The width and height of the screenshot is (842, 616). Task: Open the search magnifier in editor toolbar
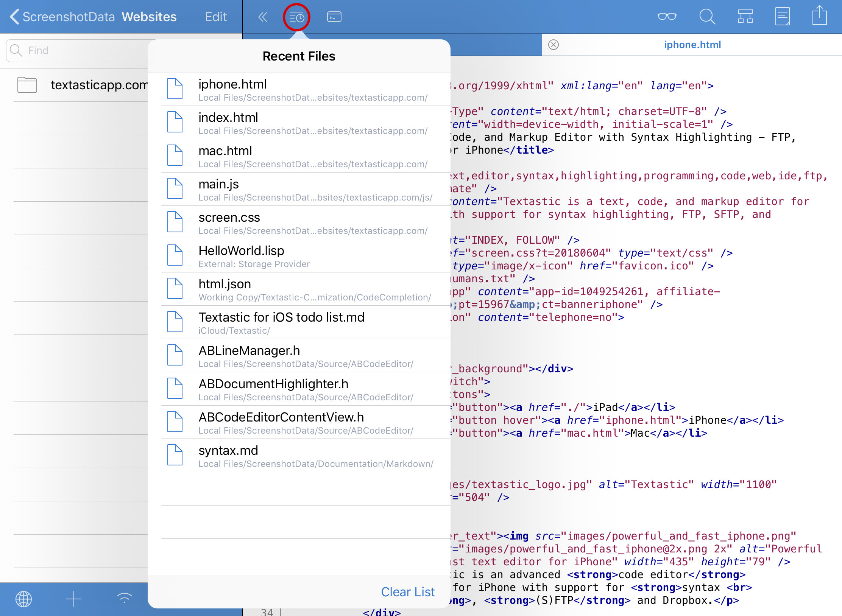[707, 17]
